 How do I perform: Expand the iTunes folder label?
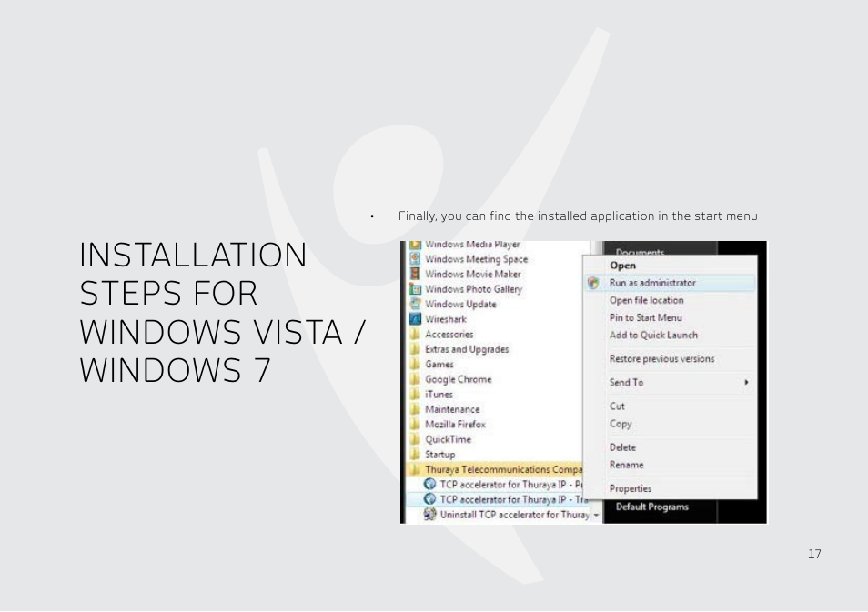[439, 395]
